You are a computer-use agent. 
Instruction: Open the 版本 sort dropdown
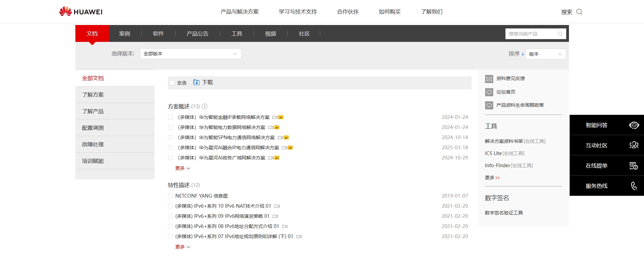pos(546,54)
